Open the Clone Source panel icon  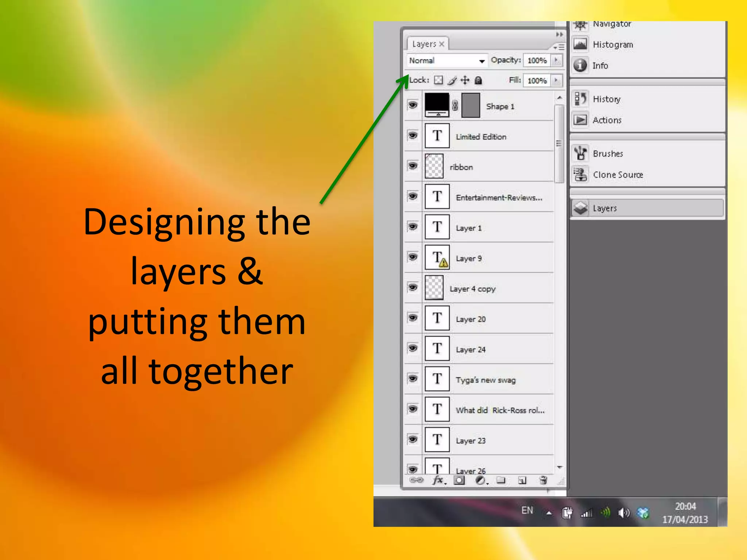click(x=580, y=174)
